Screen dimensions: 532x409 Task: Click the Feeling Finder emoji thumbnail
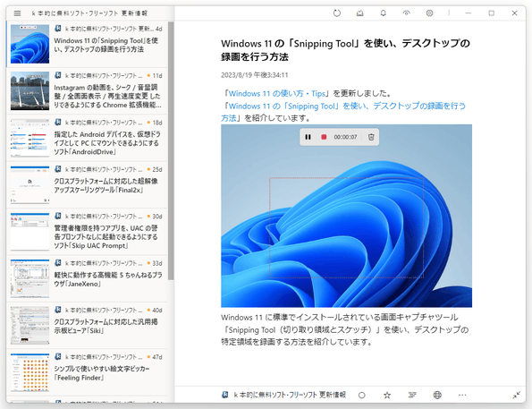[30, 372]
